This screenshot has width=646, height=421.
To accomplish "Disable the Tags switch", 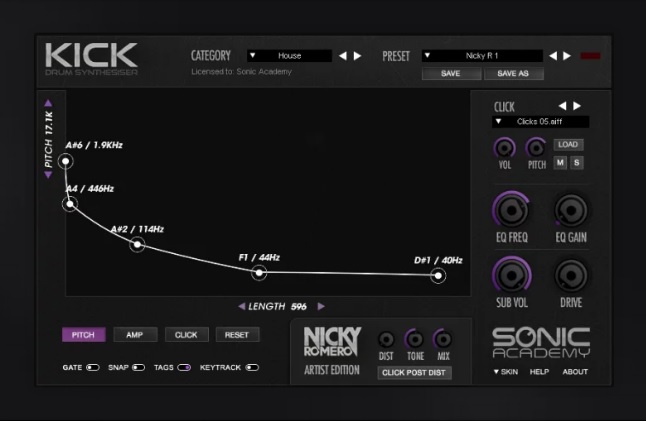I will pyautogui.click(x=184, y=367).
